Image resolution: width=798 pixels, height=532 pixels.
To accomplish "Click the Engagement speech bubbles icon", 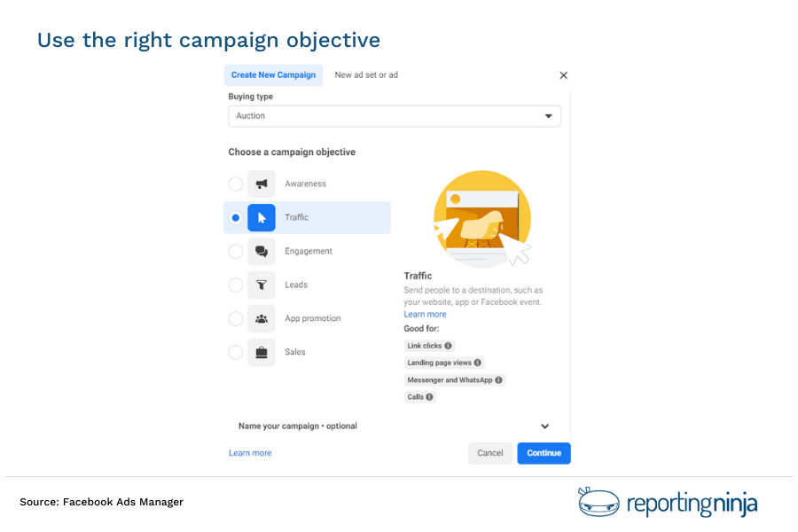I will coord(261,251).
